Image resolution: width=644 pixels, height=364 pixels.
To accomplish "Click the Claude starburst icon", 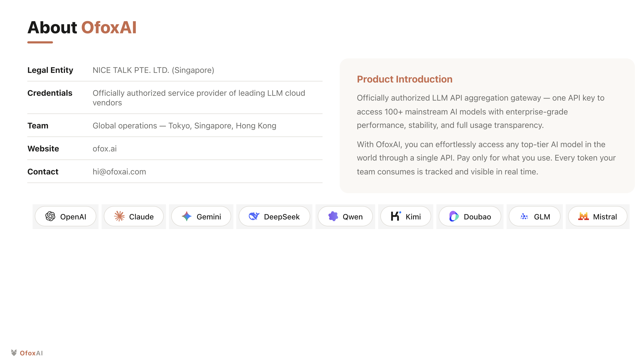I will tap(119, 217).
